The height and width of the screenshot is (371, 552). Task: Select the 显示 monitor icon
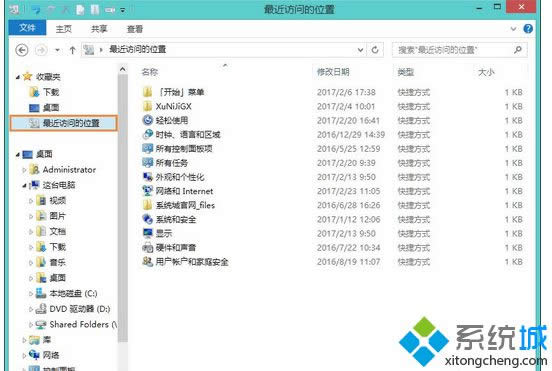click(x=148, y=233)
